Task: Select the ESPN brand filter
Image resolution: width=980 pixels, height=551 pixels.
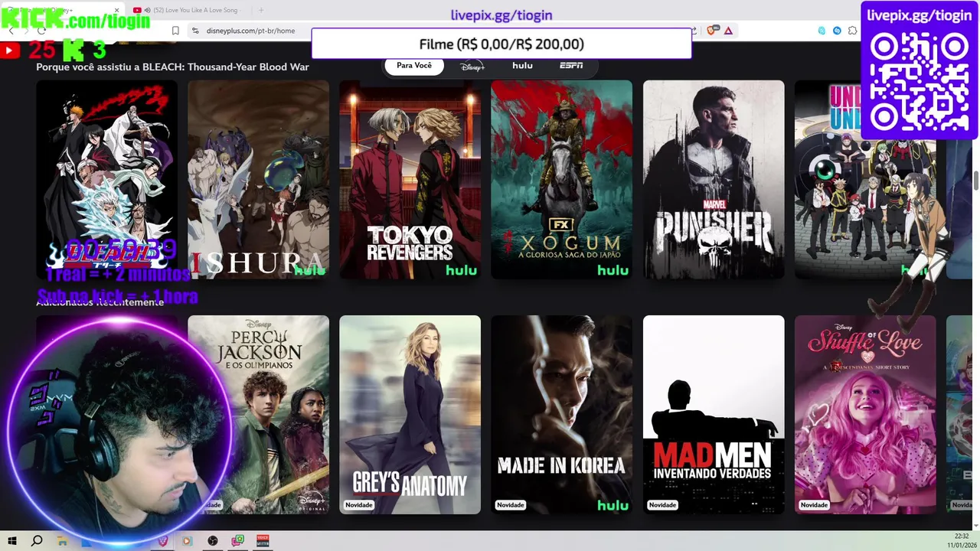Action: point(571,66)
